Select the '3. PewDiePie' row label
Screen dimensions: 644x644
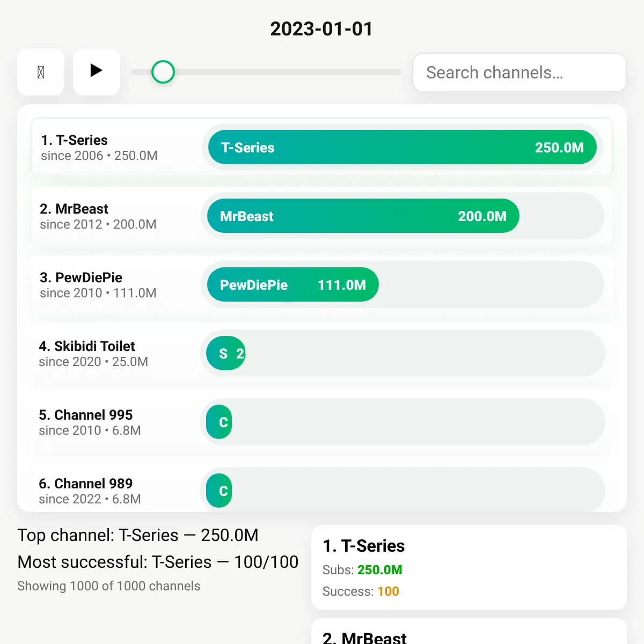[x=81, y=277]
